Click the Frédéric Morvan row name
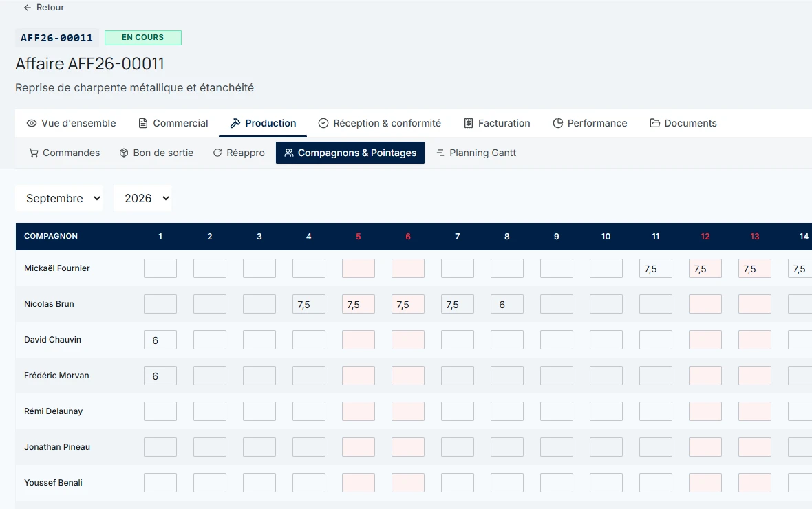This screenshot has height=509, width=812. [x=56, y=376]
